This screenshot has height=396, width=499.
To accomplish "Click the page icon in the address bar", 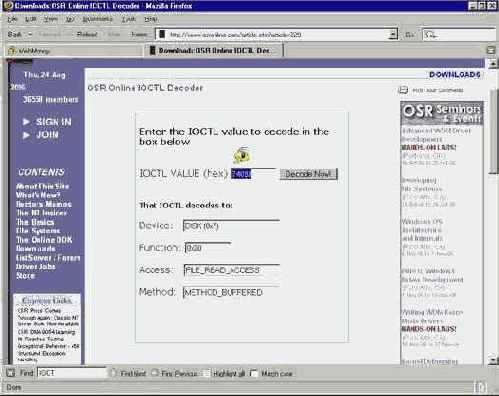I will click(162, 34).
